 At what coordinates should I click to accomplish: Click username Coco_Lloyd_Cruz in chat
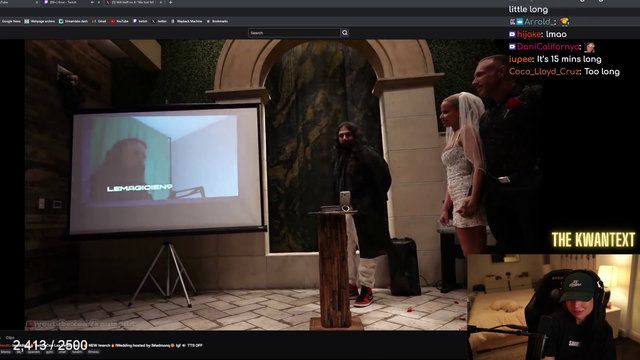click(x=544, y=72)
